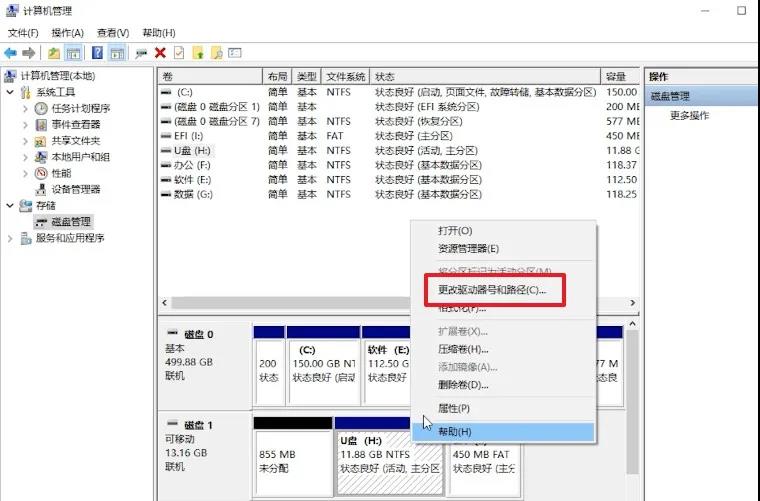Image resolution: width=760 pixels, height=501 pixels.
Task: Click the 任务计划程序 clock icon
Action: pyautogui.click(x=41, y=108)
